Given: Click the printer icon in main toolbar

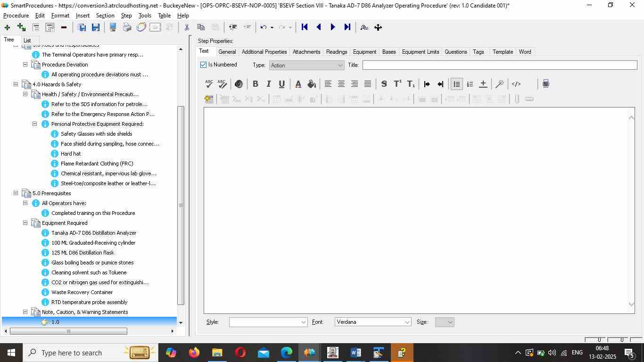Looking at the screenshot, I should [x=127, y=27].
